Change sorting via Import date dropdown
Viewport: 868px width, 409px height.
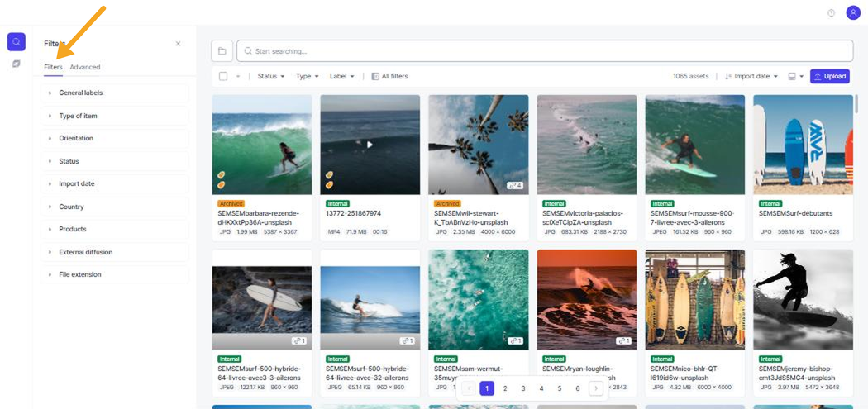[x=751, y=76]
